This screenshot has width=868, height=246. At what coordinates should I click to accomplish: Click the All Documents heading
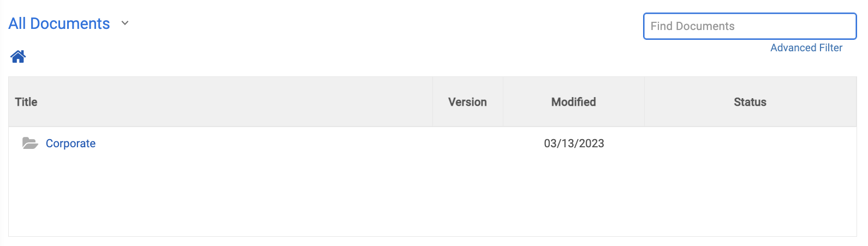pos(59,23)
